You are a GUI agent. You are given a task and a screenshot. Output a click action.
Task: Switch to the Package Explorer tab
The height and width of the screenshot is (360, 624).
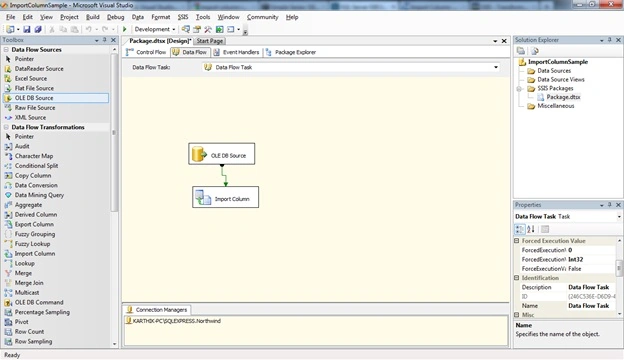291,52
